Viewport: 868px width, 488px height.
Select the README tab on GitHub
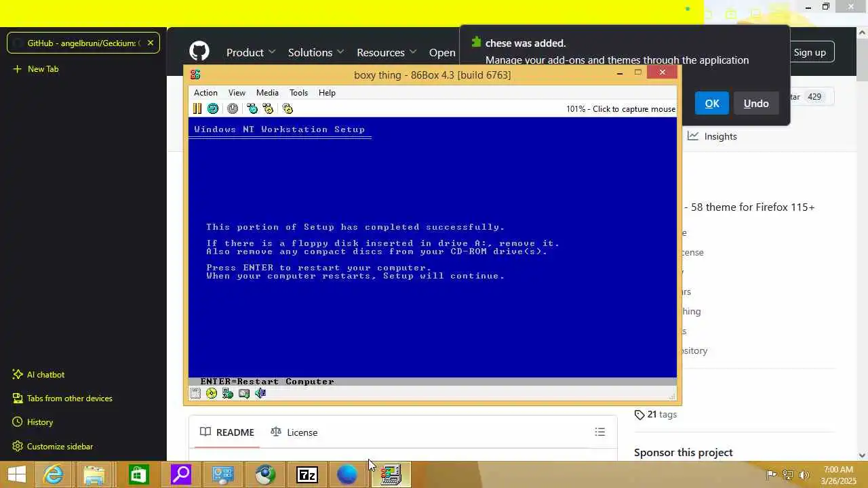pyautogui.click(x=227, y=432)
